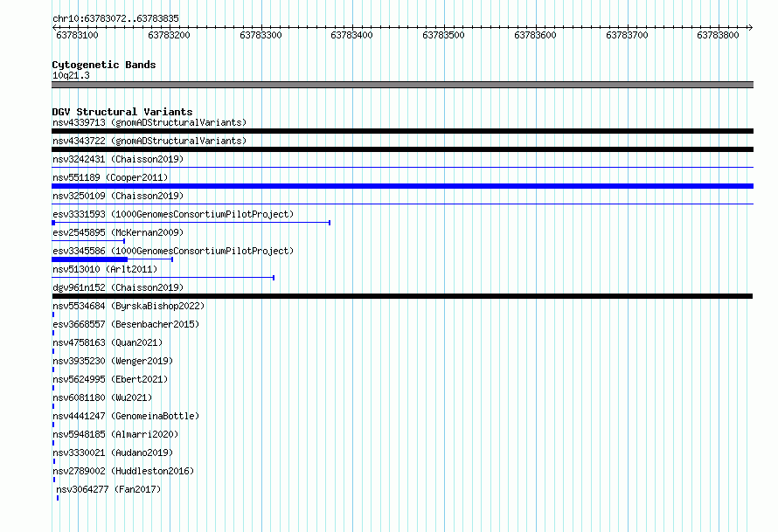The width and height of the screenshot is (778, 532).
Task: Click the blue span line of nsv513010
Action: point(163,278)
